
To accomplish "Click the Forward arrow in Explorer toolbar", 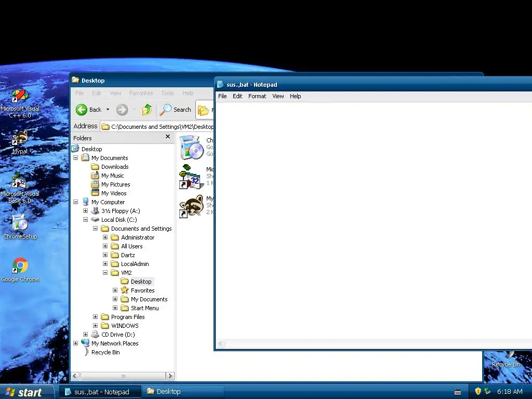I will 122,110.
